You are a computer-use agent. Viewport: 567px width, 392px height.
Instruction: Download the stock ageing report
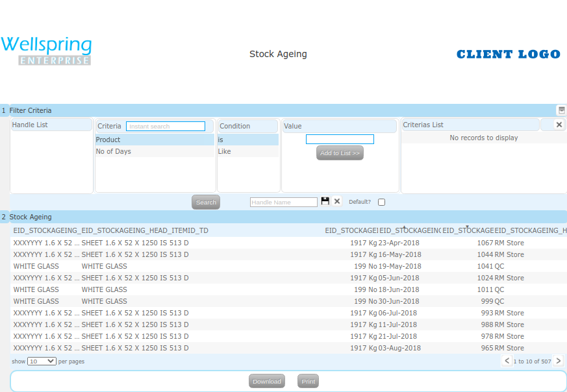266,382
